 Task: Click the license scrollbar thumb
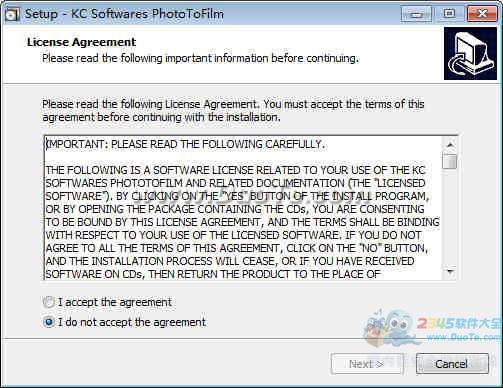pyautogui.click(x=450, y=161)
